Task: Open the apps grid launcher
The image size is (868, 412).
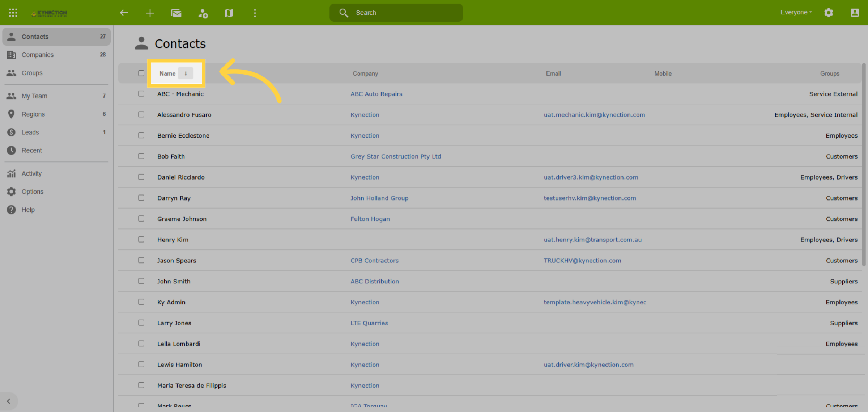Action: tap(13, 13)
